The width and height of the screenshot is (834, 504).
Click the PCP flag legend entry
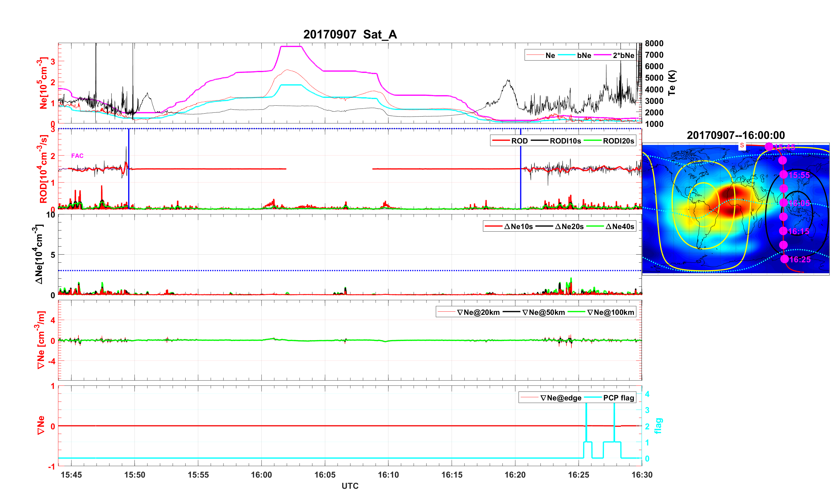point(619,398)
